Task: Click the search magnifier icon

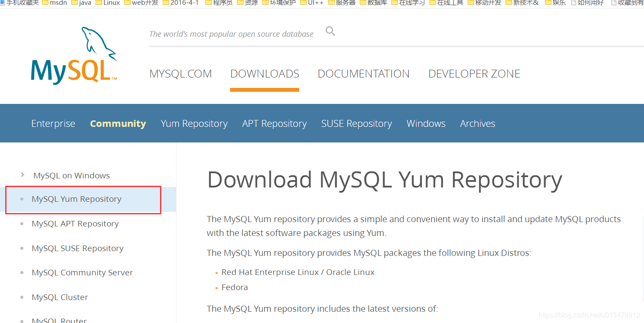Action: [330, 31]
